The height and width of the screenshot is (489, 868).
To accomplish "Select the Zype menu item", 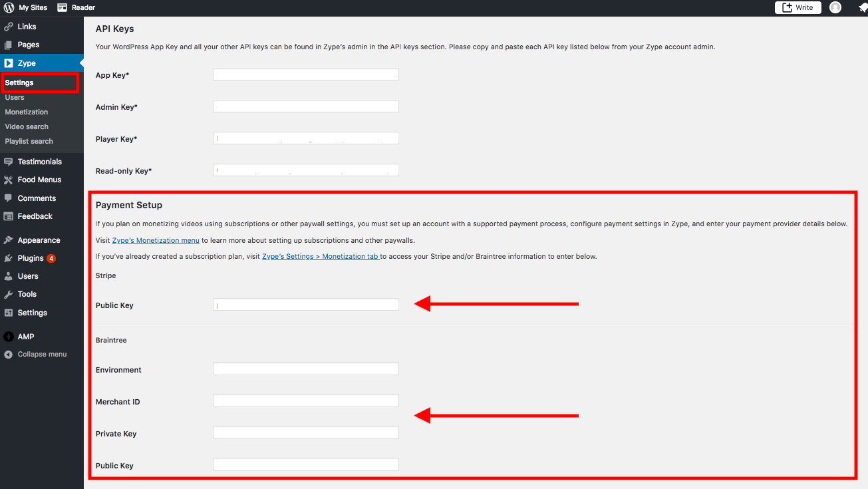I will (x=42, y=63).
